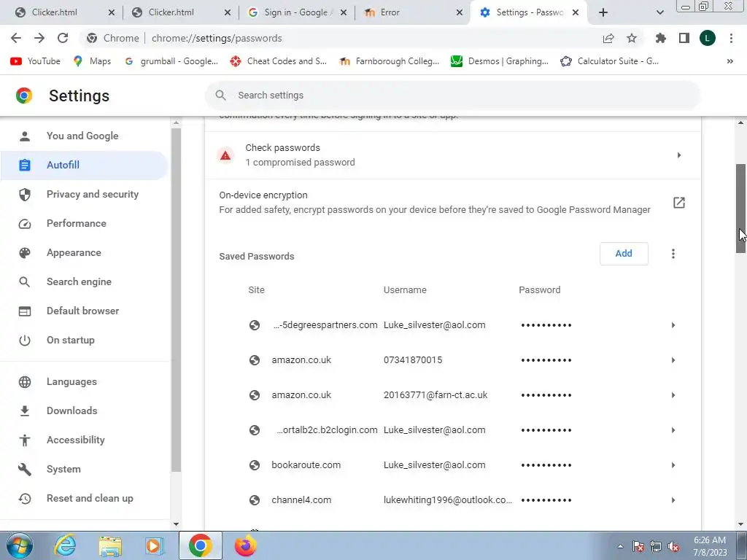Open Saved Passwords three-dot menu

point(673,253)
